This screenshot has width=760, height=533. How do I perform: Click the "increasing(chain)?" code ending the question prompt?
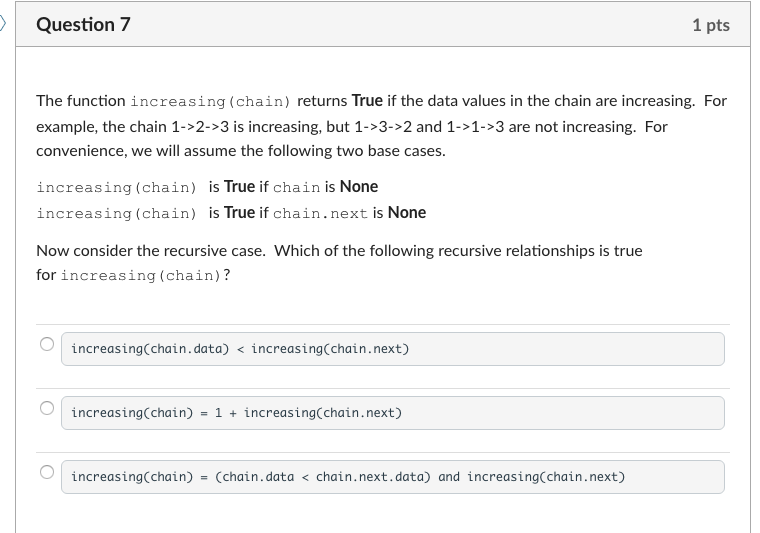(145, 275)
